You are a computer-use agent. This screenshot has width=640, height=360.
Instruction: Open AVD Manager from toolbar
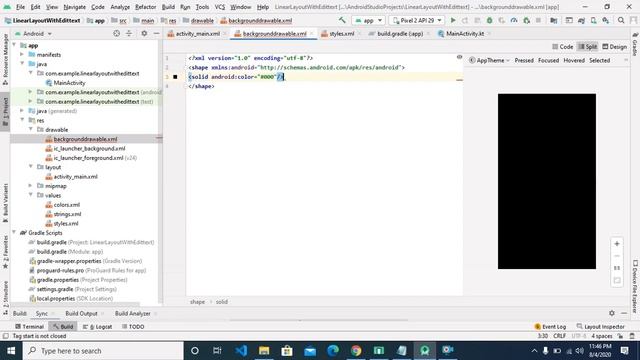(593, 20)
